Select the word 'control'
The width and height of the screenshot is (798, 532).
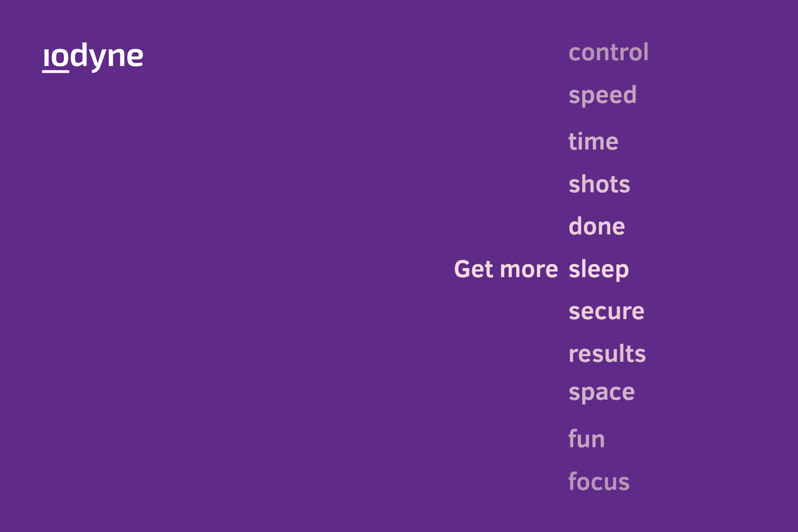(x=609, y=52)
